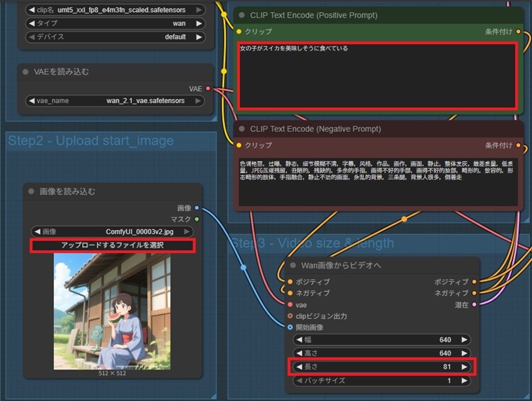Click the マスク output port on image loader
This screenshot has width=532, height=401.
click(x=196, y=219)
